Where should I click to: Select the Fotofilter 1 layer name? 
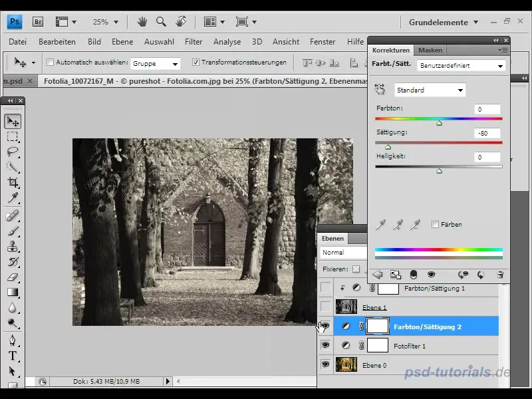[409, 346]
